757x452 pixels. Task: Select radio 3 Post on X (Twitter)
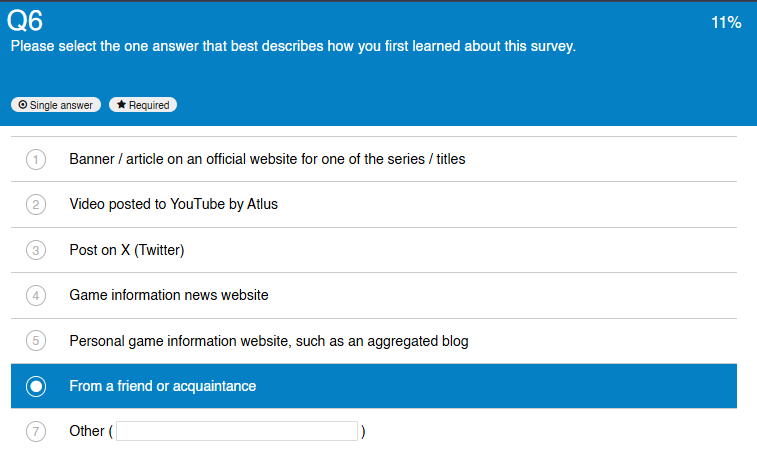click(36, 250)
